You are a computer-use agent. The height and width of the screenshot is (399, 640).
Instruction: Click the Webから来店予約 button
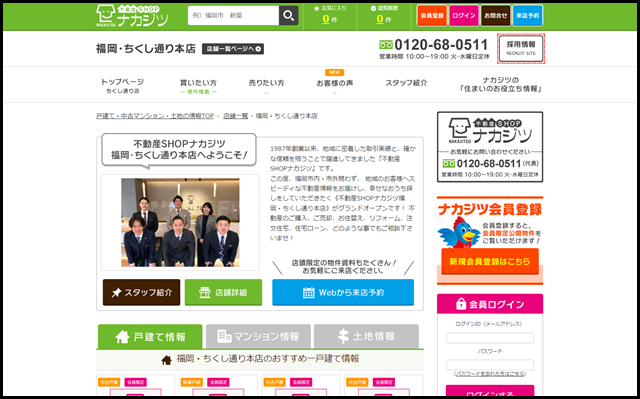pos(343,293)
